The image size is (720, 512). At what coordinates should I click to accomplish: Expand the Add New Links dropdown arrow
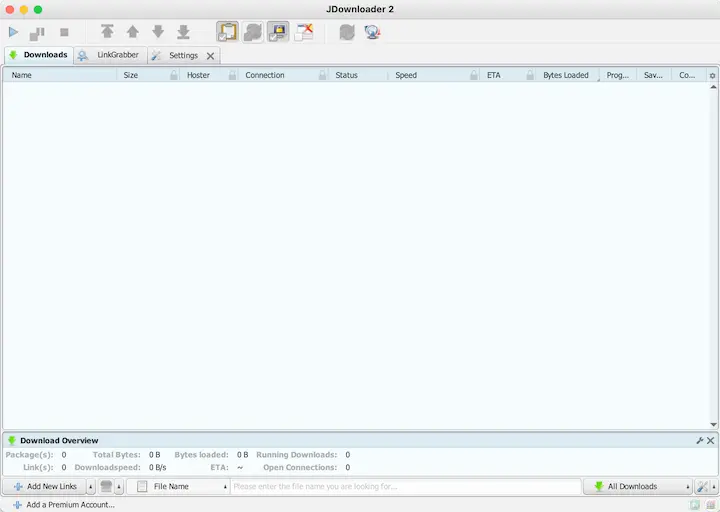[91, 487]
